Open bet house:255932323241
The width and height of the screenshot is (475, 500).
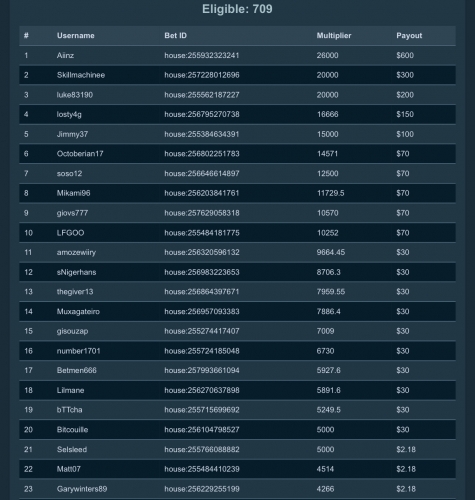tap(202, 55)
